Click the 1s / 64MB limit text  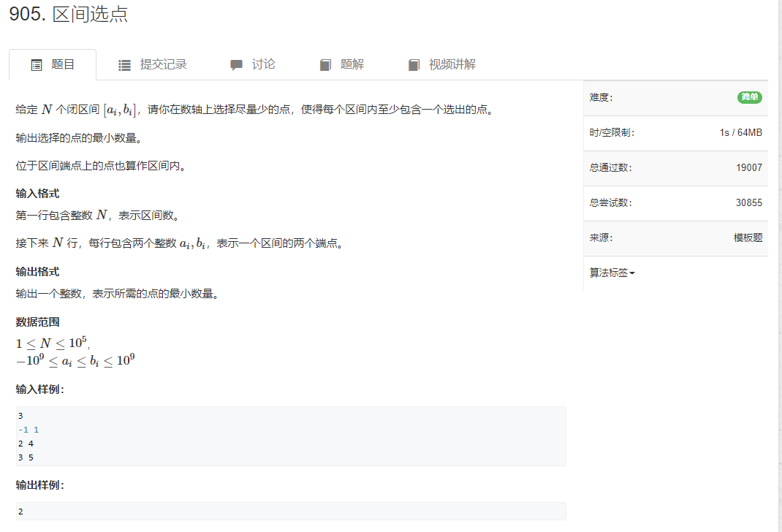coord(740,132)
